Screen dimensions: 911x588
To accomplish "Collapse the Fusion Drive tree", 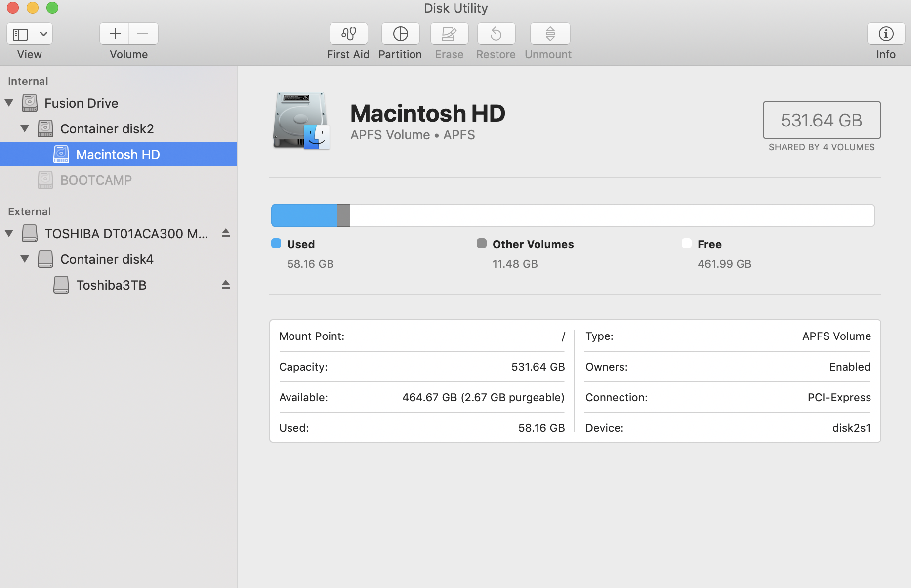I will (9, 103).
